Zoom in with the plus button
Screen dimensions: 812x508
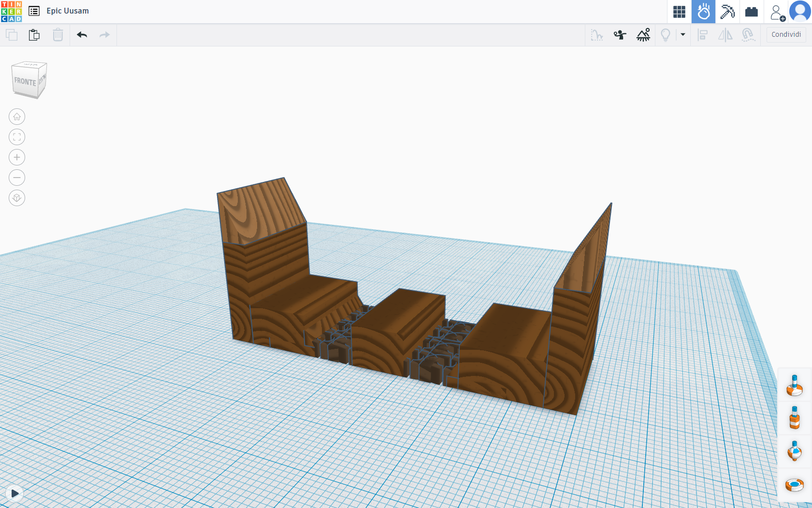[17, 157]
